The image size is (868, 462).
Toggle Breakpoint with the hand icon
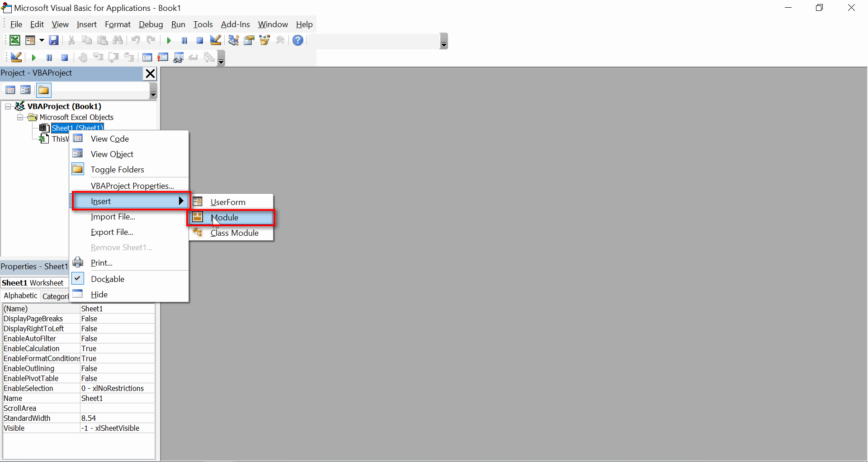(x=83, y=57)
